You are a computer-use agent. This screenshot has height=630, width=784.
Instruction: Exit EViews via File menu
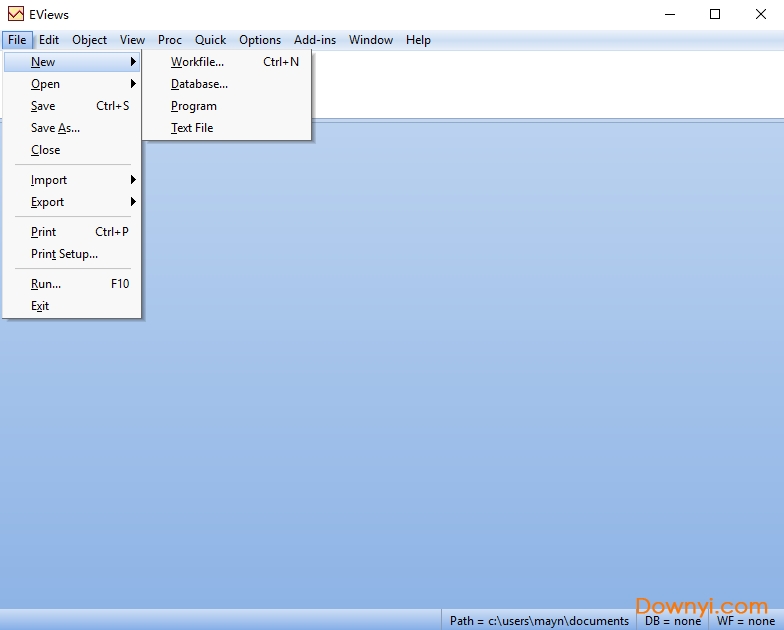40,306
